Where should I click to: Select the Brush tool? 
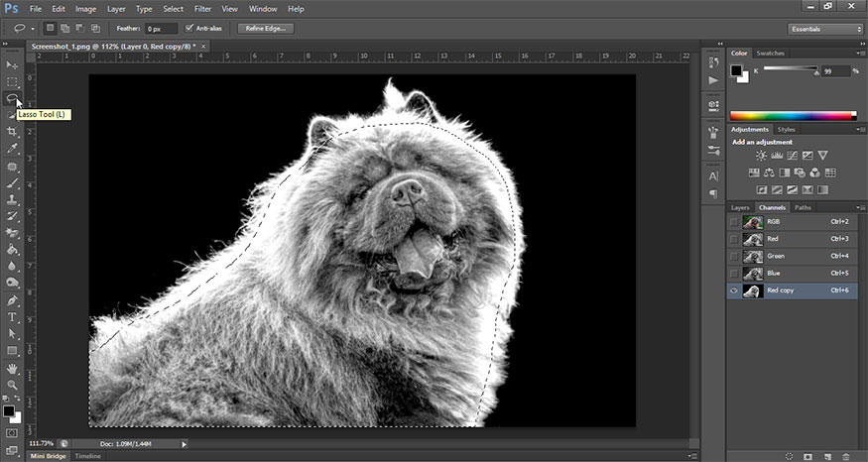[12, 183]
